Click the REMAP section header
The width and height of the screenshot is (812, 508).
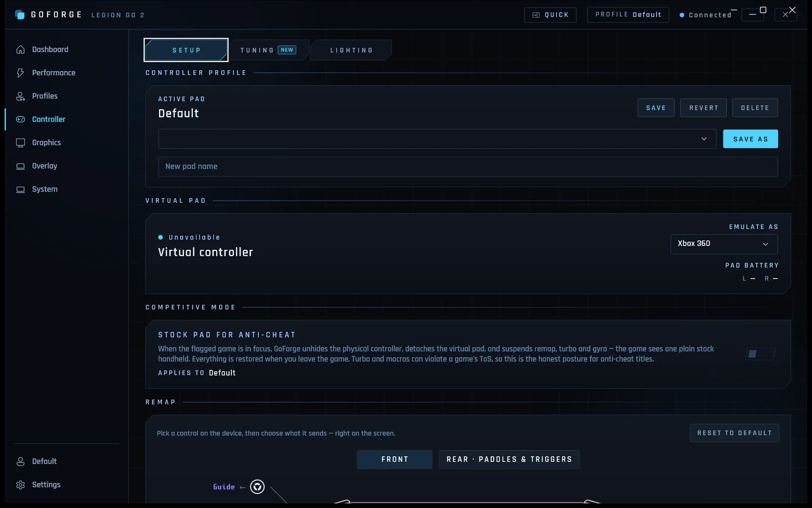tap(160, 402)
